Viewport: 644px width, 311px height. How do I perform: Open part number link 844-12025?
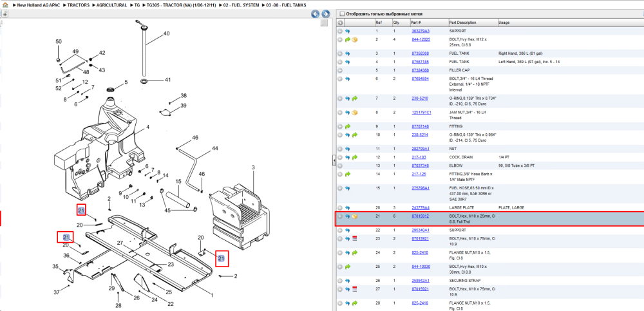coord(421,39)
